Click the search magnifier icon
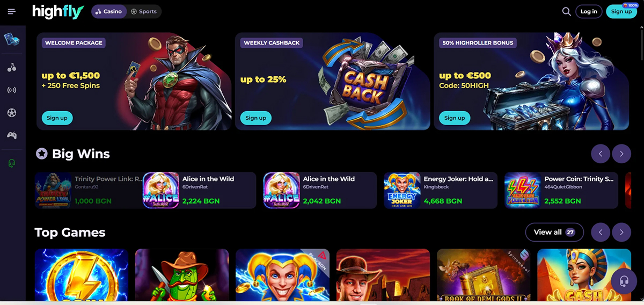The height and width of the screenshot is (305, 644). click(x=566, y=11)
